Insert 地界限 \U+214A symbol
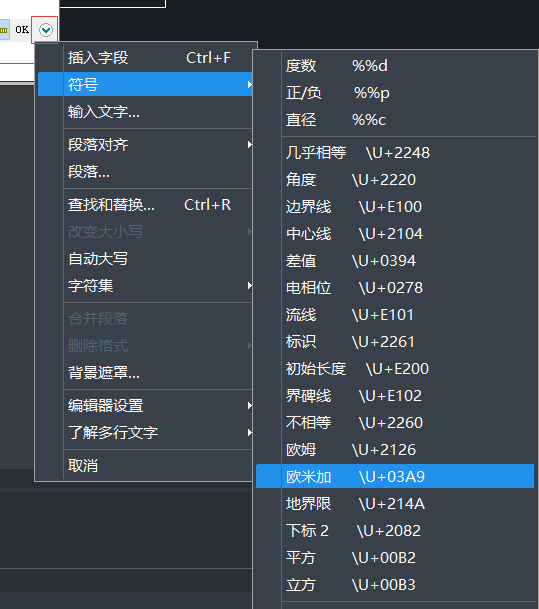 pos(395,503)
